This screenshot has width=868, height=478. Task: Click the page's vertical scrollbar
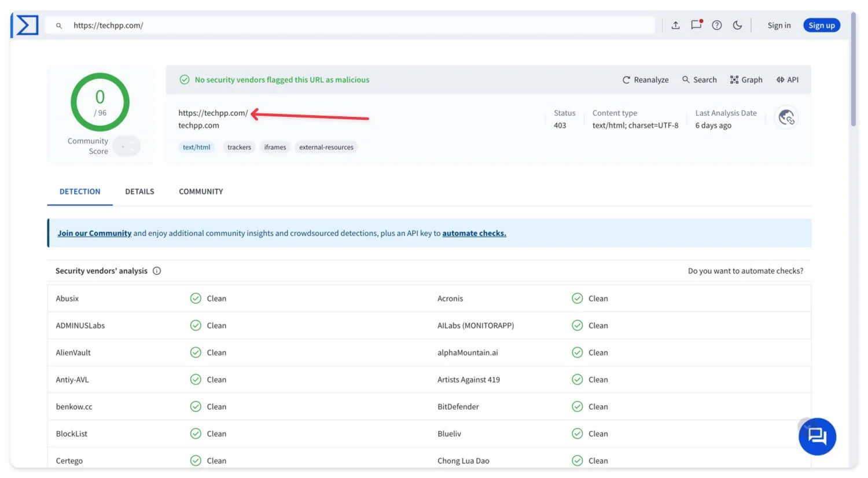pyautogui.click(x=853, y=69)
